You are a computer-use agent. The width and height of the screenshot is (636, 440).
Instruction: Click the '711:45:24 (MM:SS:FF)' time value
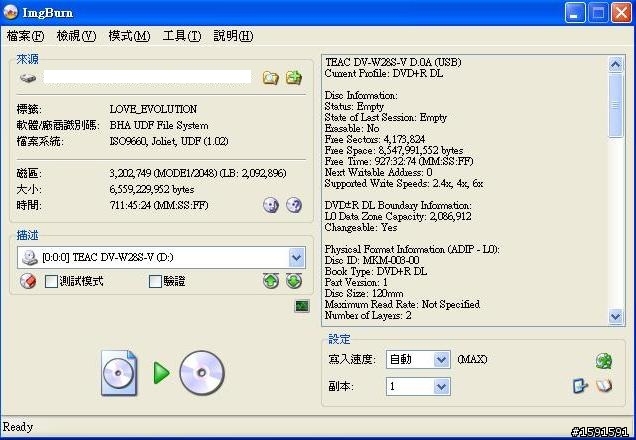click(159, 205)
